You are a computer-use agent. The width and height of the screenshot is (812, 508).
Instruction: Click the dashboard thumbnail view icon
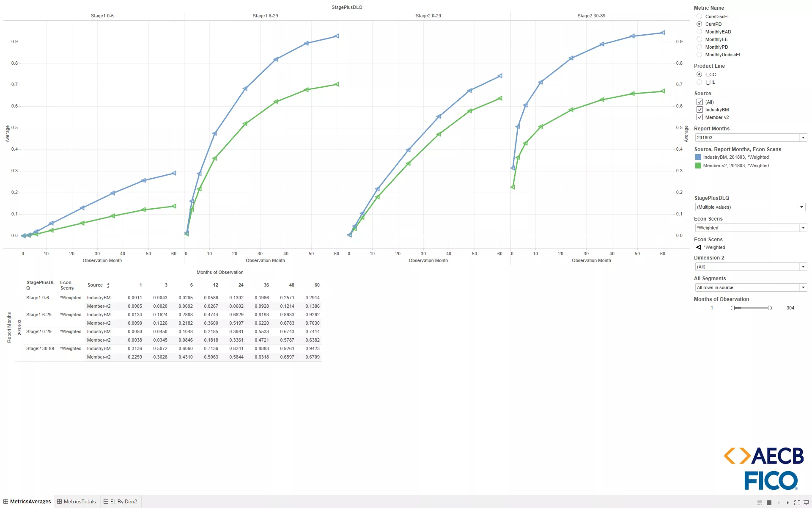coord(760,502)
